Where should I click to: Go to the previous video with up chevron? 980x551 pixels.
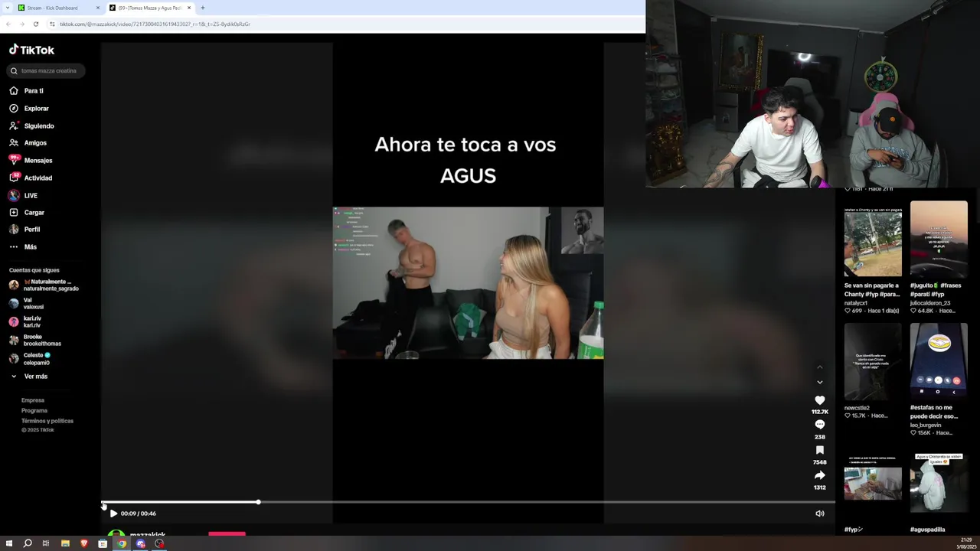819,367
